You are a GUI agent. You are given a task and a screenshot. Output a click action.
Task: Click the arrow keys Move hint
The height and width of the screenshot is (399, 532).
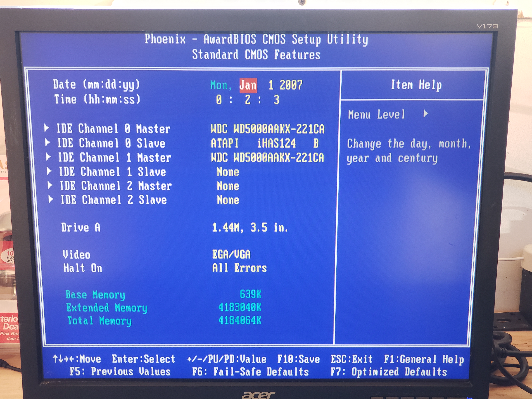tap(77, 359)
